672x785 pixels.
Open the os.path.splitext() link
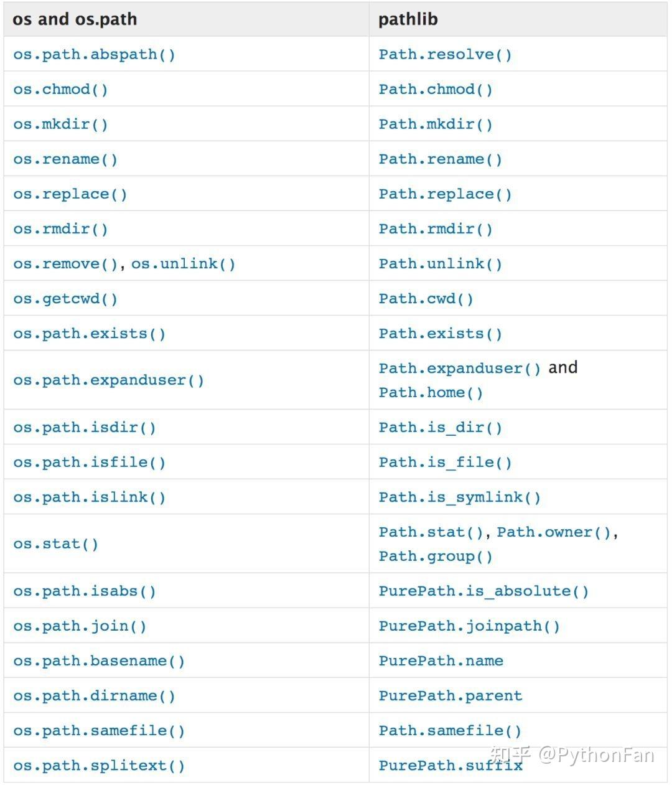[99, 765]
